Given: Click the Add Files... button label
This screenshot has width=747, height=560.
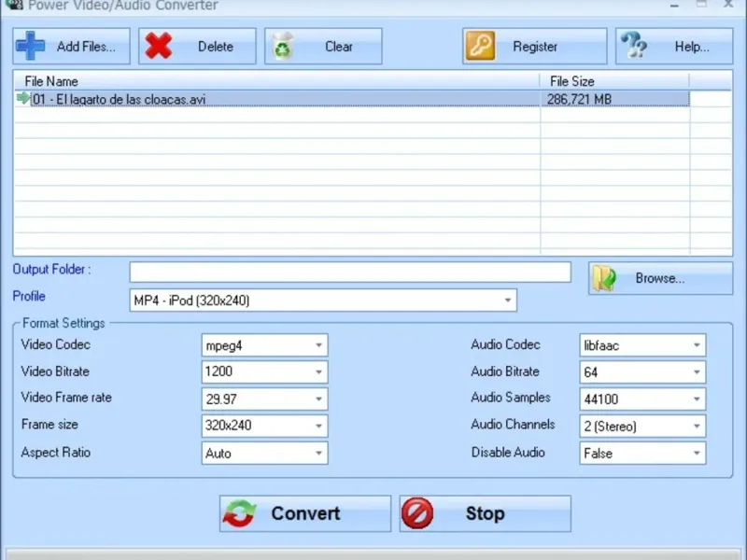Looking at the screenshot, I should point(86,47).
